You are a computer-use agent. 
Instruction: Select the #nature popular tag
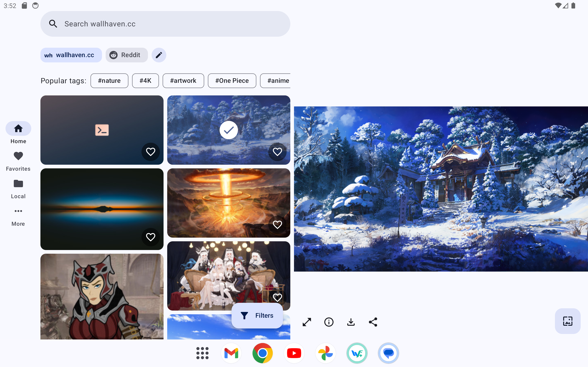click(109, 81)
